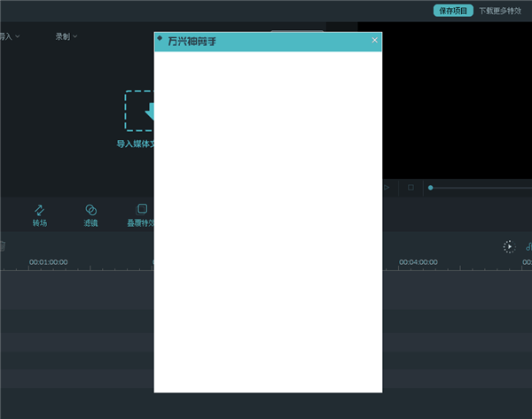Click the dashed-circle render preview icon
The image size is (532, 419).
pos(509,246)
